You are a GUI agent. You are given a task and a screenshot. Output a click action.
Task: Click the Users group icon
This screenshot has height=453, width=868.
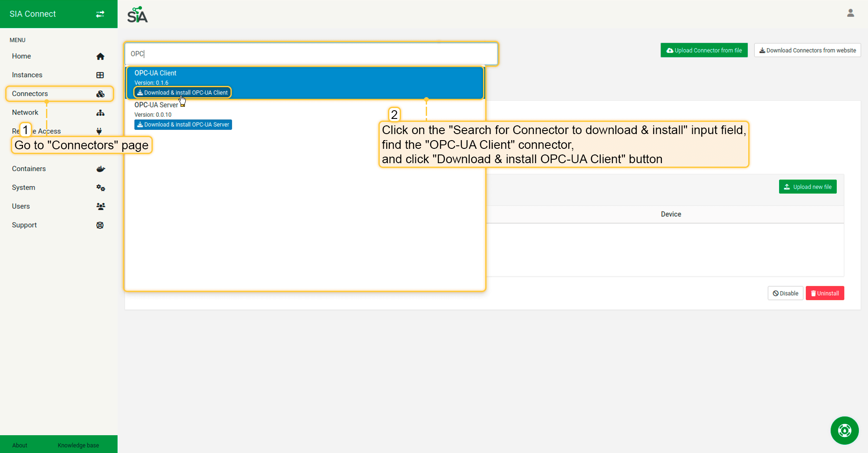100,207
